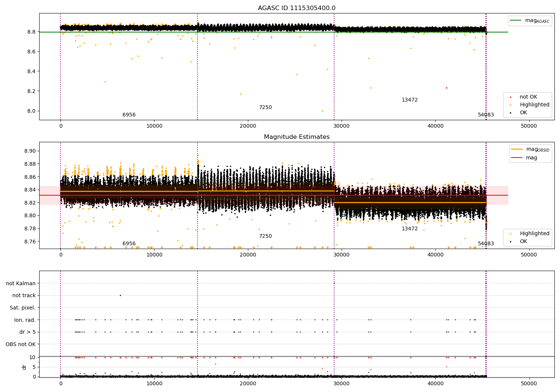The width and height of the screenshot is (560, 392).
Task: Click y-axis tick 8.86 in middle plot
Action: 30,177
